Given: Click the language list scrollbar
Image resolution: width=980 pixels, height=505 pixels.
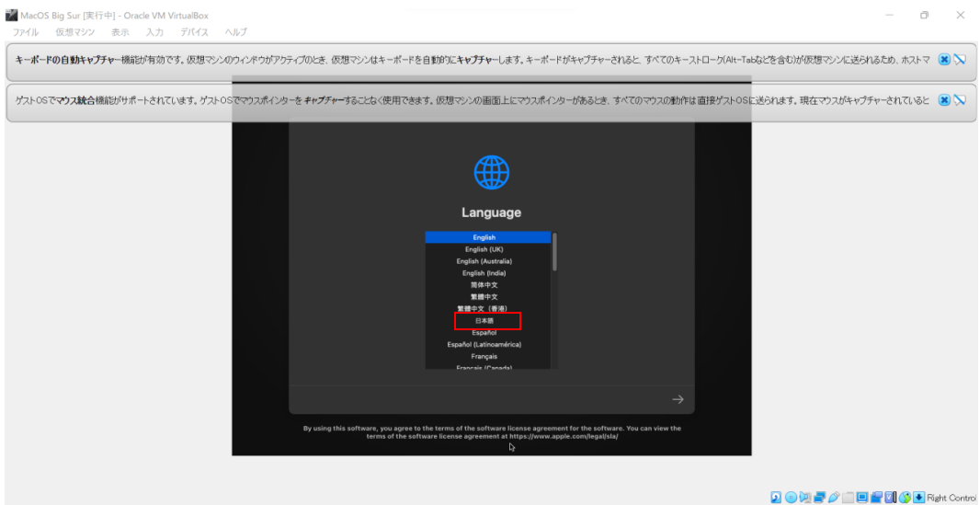Looking at the screenshot, I should point(554,252).
